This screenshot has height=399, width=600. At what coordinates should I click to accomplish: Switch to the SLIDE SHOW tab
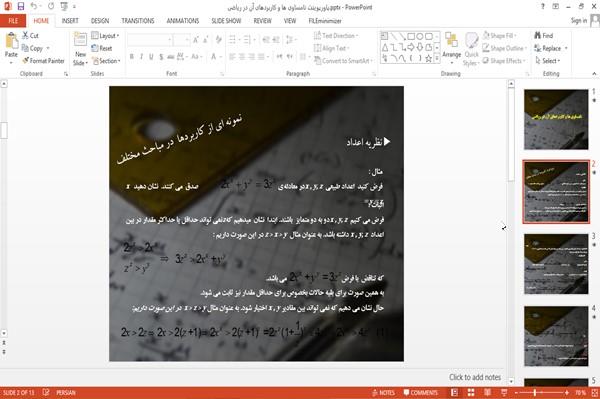point(226,21)
